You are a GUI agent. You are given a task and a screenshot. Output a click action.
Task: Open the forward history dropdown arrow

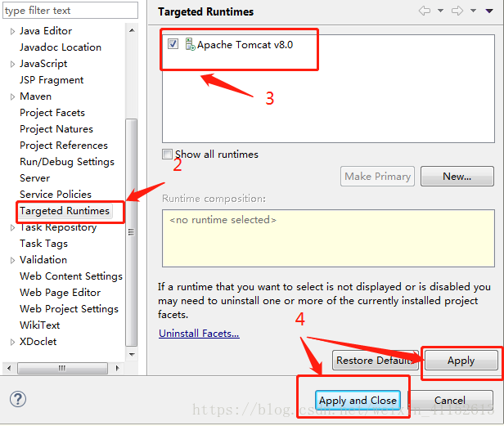[x=473, y=11]
